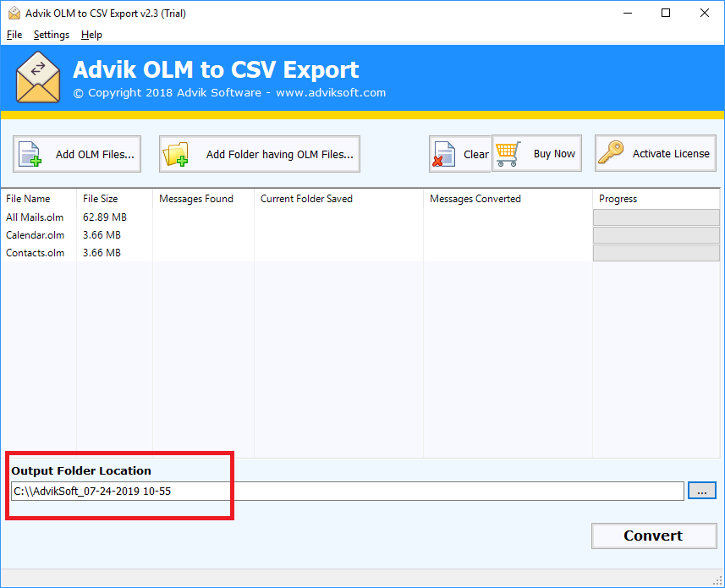Close the Advik OLM to CSV window

coord(705,13)
